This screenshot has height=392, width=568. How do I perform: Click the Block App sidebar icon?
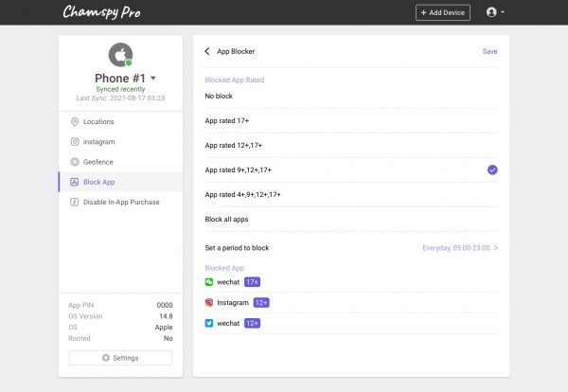(74, 182)
